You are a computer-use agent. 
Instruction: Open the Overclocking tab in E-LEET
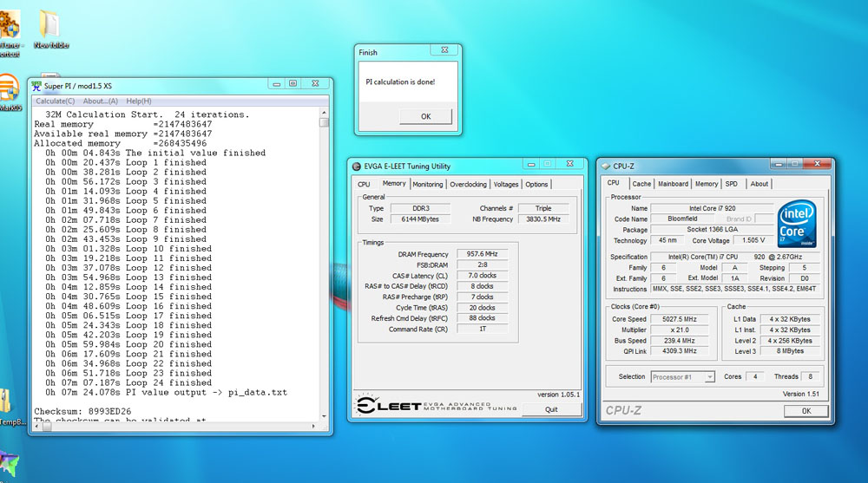coord(469,184)
